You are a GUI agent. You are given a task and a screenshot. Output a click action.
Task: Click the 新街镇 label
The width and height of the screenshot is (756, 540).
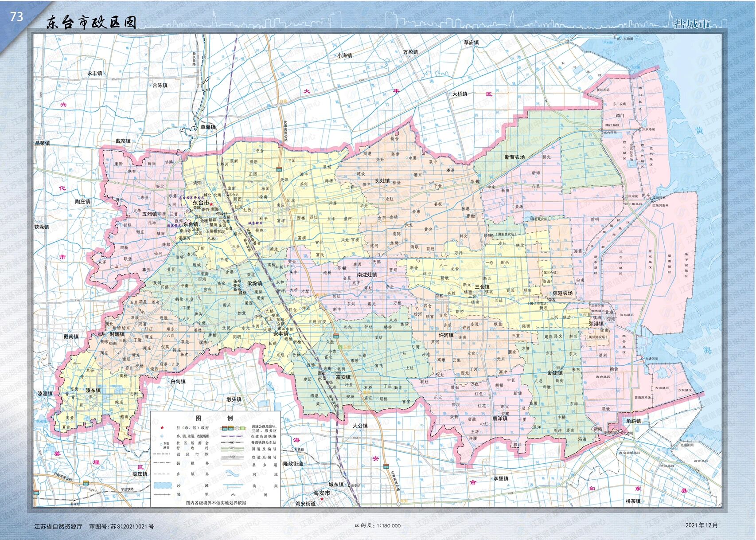[x=555, y=373]
